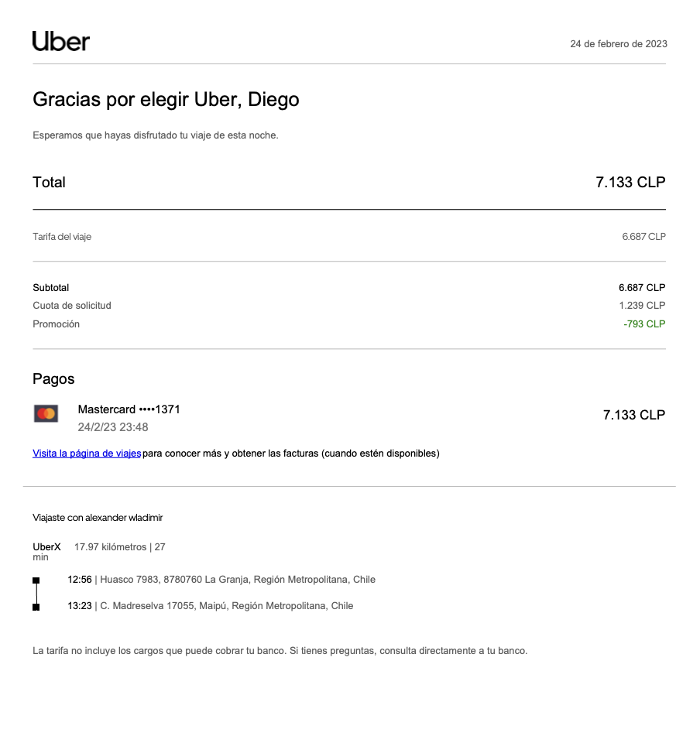This screenshot has width=700, height=743.
Task: Click the payment timestamp 24/2/23 23:48
Action: pos(113,427)
